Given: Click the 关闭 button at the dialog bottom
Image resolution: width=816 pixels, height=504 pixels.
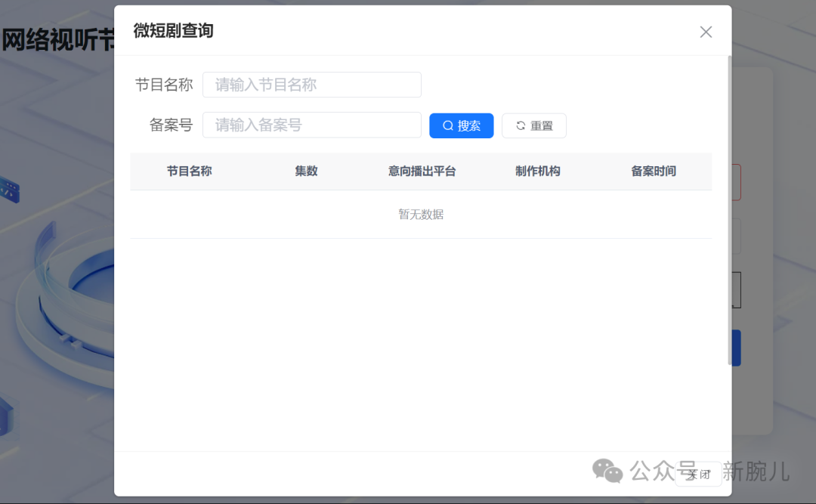Looking at the screenshot, I should pyautogui.click(x=697, y=475).
